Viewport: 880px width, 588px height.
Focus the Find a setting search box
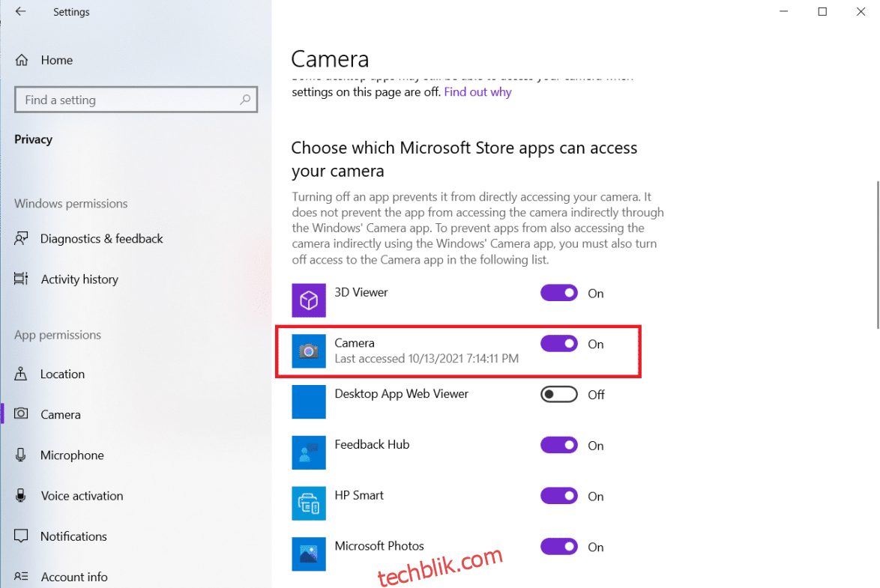(136, 100)
